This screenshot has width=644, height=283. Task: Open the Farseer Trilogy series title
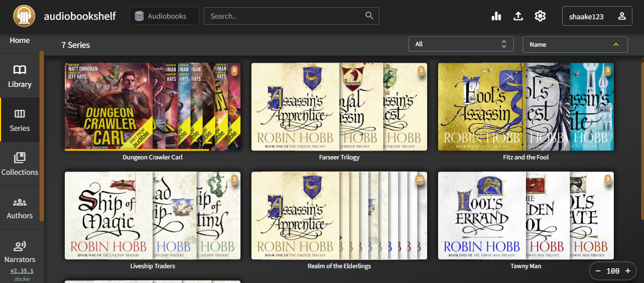point(339,157)
